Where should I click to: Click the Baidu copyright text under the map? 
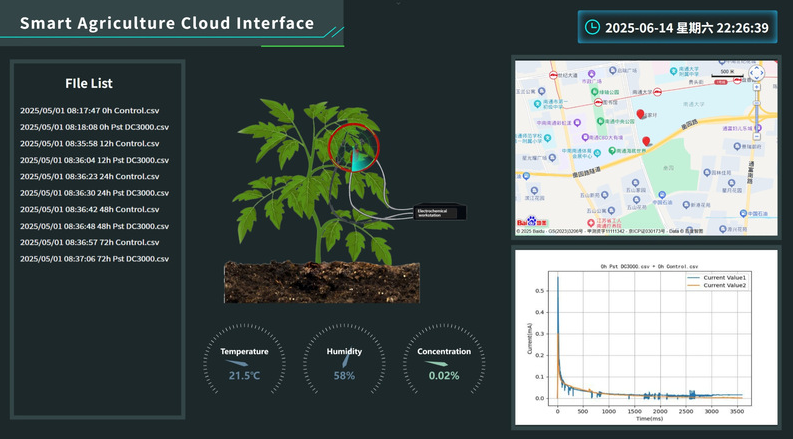[x=609, y=231]
